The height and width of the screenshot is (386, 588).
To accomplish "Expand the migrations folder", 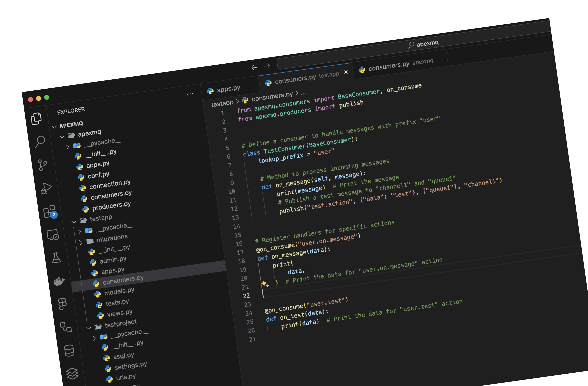I will (x=80, y=242).
